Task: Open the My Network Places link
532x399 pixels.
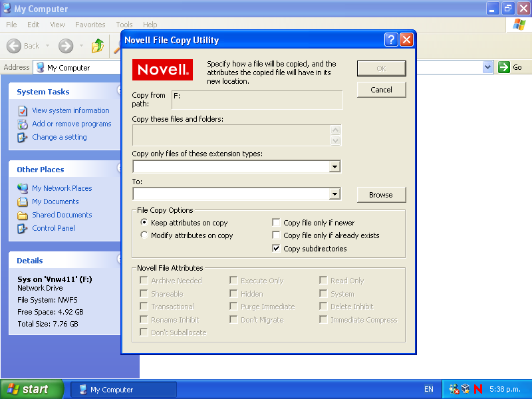Action: point(62,188)
